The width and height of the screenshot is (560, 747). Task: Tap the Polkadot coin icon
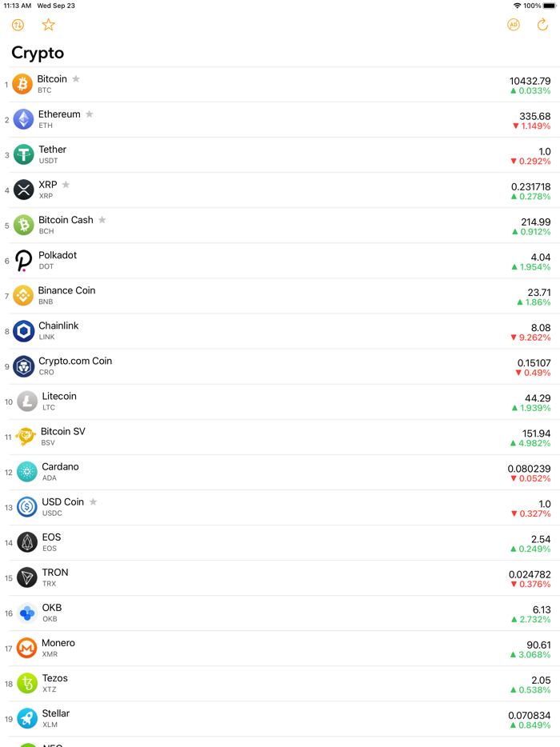pos(22,261)
